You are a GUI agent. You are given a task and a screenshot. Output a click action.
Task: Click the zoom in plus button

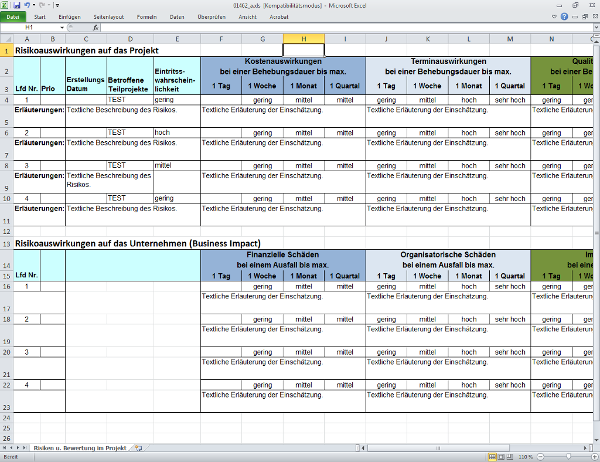click(593, 456)
